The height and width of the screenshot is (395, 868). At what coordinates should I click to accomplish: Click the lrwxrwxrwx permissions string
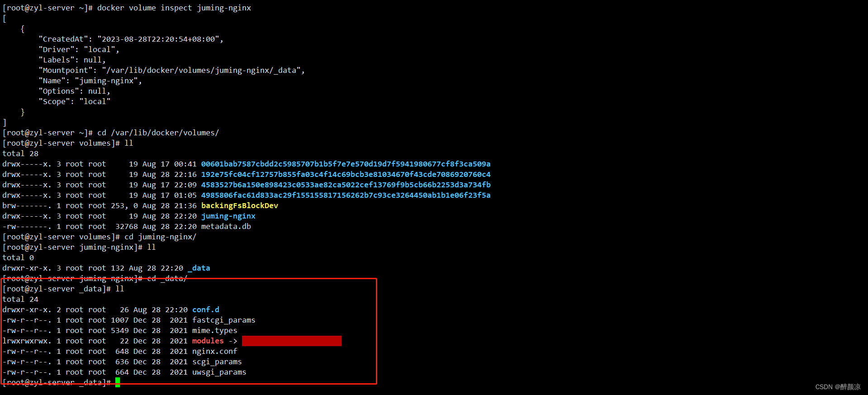pyautogui.click(x=27, y=341)
